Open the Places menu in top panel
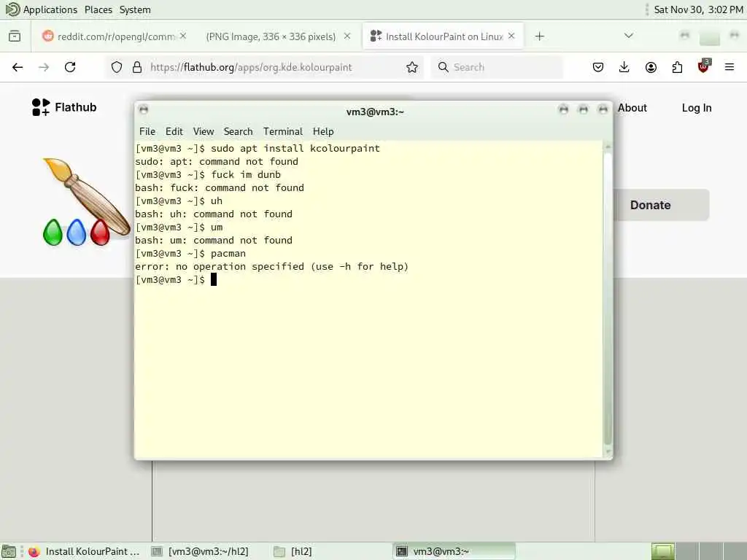The image size is (747, 560). click(98, 9)
